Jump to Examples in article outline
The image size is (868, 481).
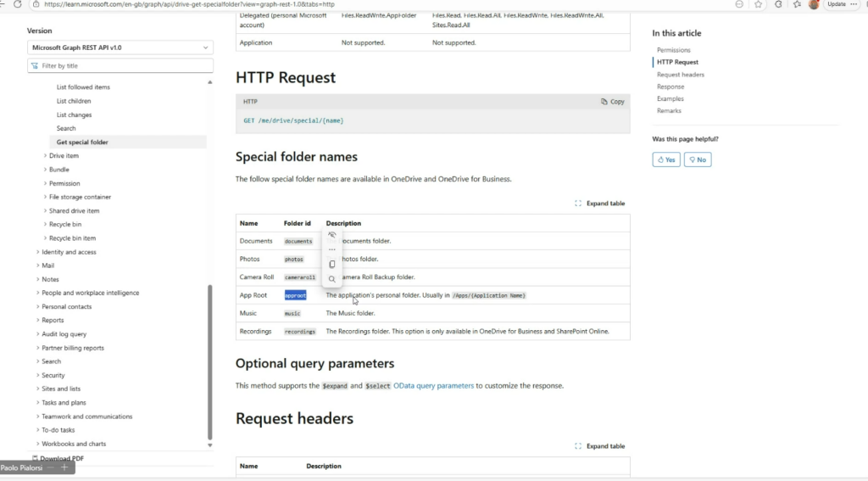point(670,98)
